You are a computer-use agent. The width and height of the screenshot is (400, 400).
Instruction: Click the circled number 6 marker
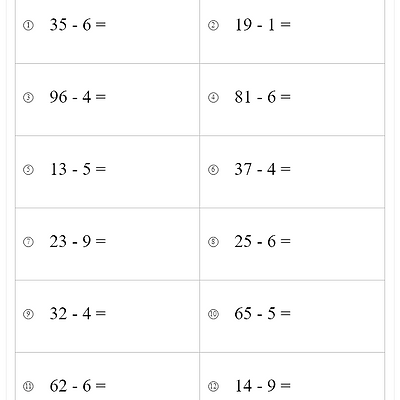(x=213, y=170)
